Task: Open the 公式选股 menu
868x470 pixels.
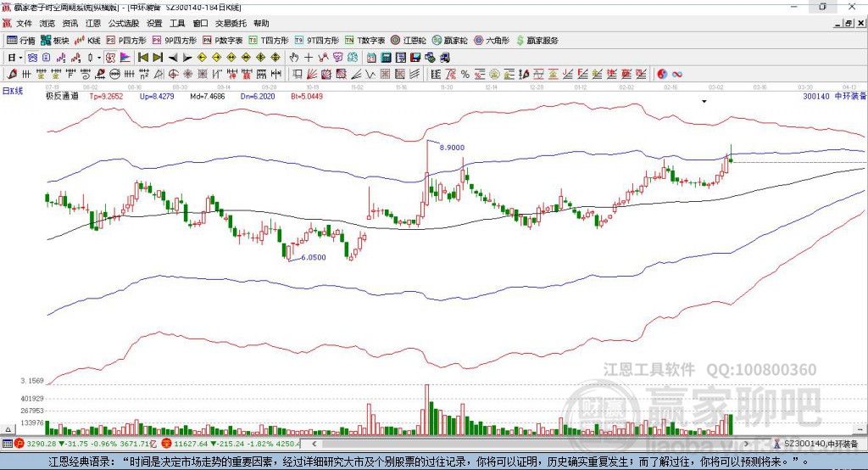Action: coord(124,23)
